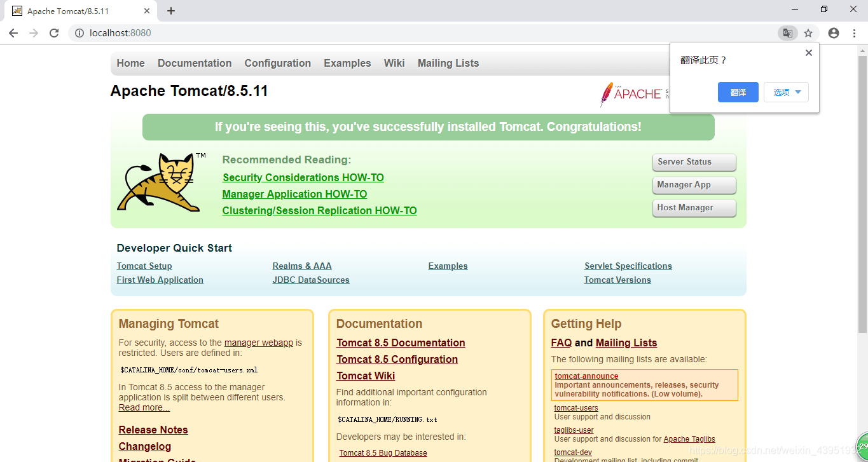Open the taglibs-user mailing list link

574,430
